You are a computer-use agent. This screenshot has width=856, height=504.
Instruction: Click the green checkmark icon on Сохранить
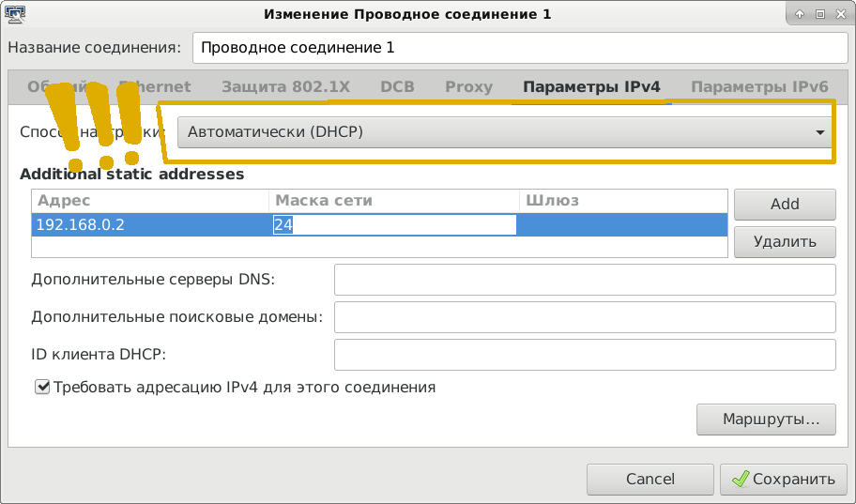tap(741, 479)
